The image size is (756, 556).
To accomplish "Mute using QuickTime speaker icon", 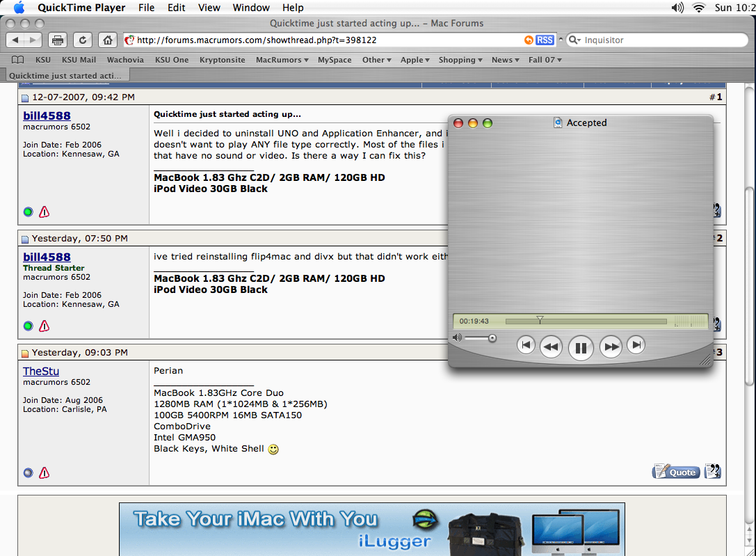I will [x=457, y=337].
